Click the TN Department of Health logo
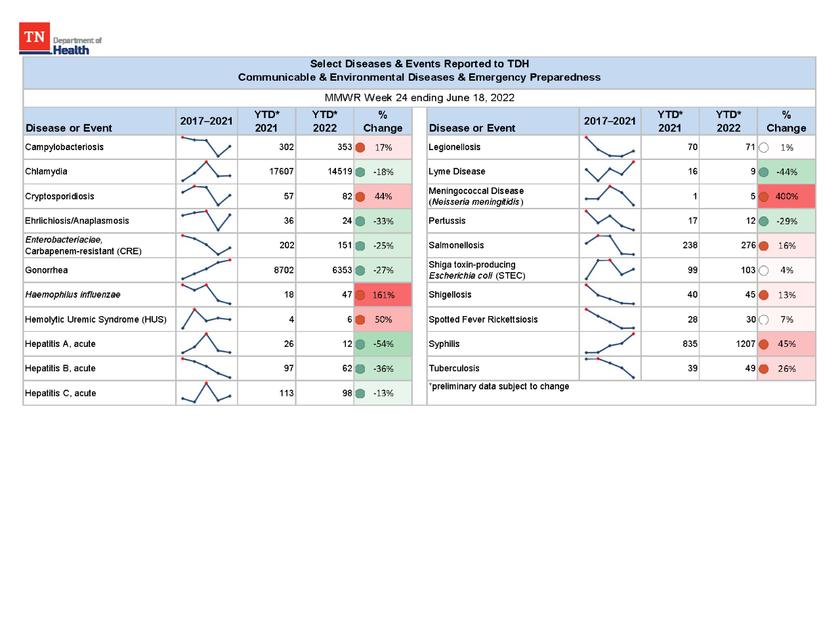This screenshot has height=640, width=840. tap(60, 39)
